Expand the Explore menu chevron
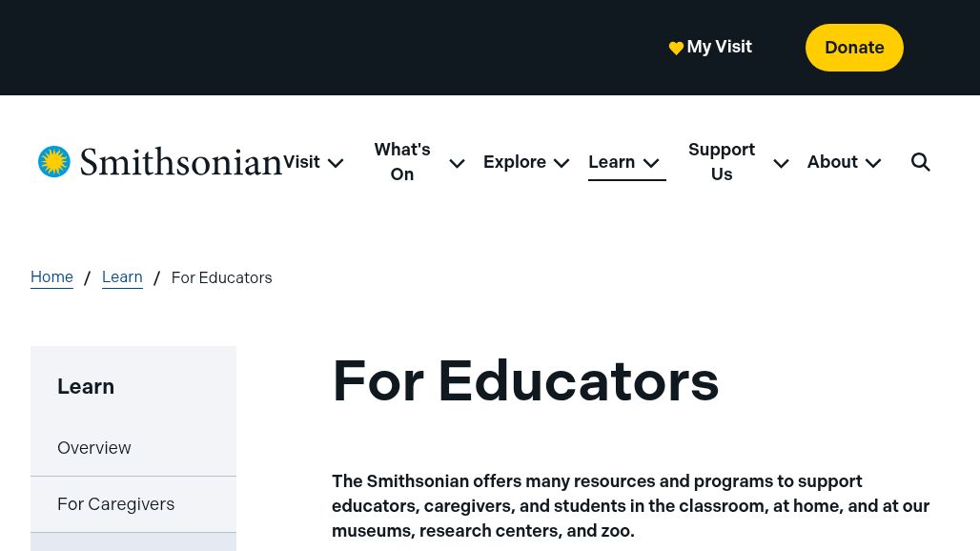980x551 pixels. (561, 163)
